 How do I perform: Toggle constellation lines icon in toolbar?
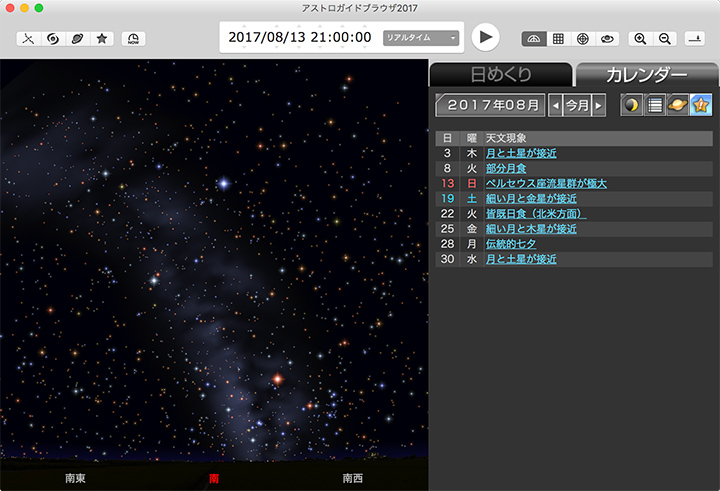(x=28, y=39)
